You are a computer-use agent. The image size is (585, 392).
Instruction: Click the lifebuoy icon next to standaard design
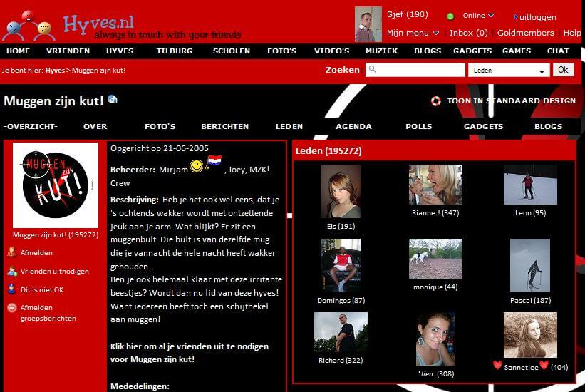pos(436,100)
